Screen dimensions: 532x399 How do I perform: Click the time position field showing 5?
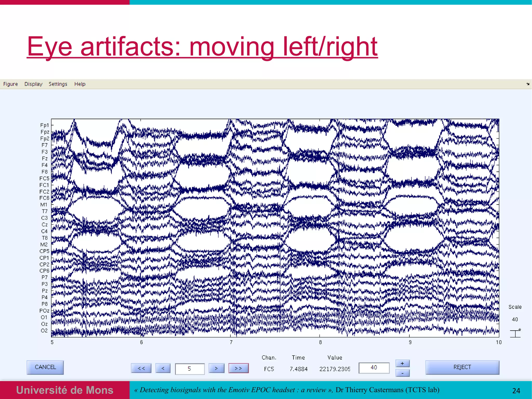click(190, 369)
